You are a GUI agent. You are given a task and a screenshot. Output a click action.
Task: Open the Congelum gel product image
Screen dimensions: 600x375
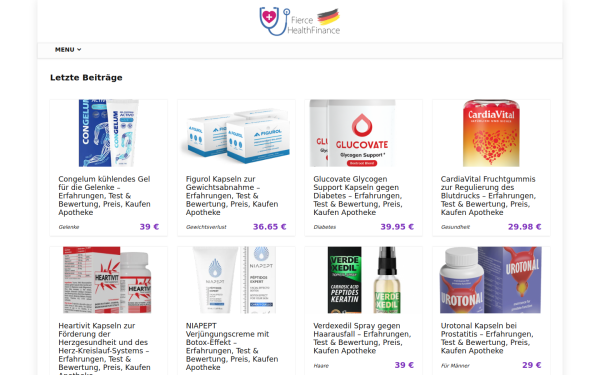pos(109,133)
